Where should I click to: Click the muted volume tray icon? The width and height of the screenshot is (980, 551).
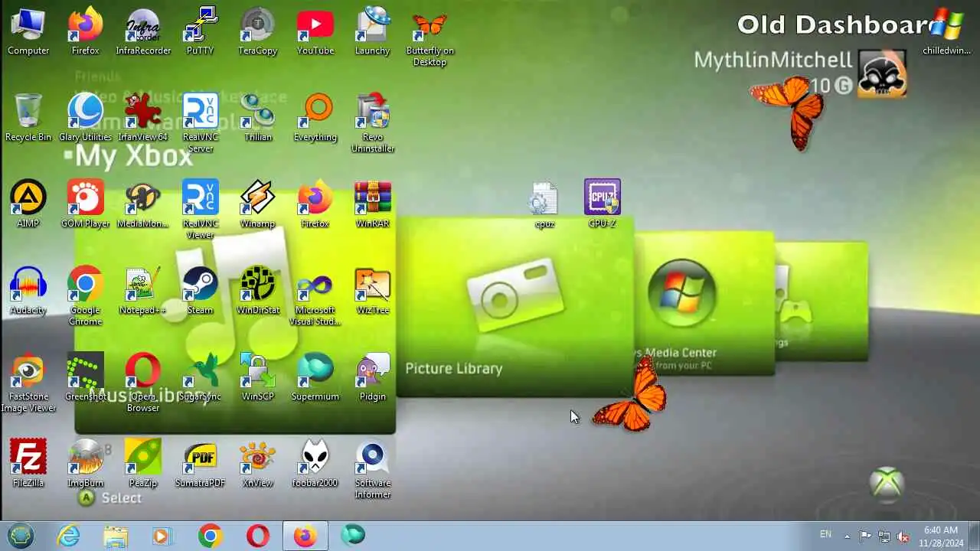click(903, 536)
